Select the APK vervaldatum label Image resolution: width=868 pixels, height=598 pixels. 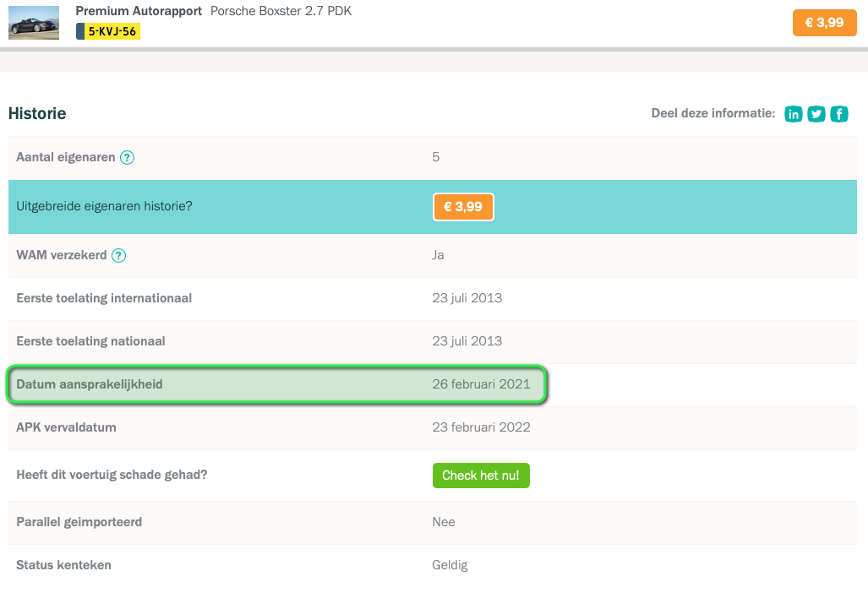point(66,427)
